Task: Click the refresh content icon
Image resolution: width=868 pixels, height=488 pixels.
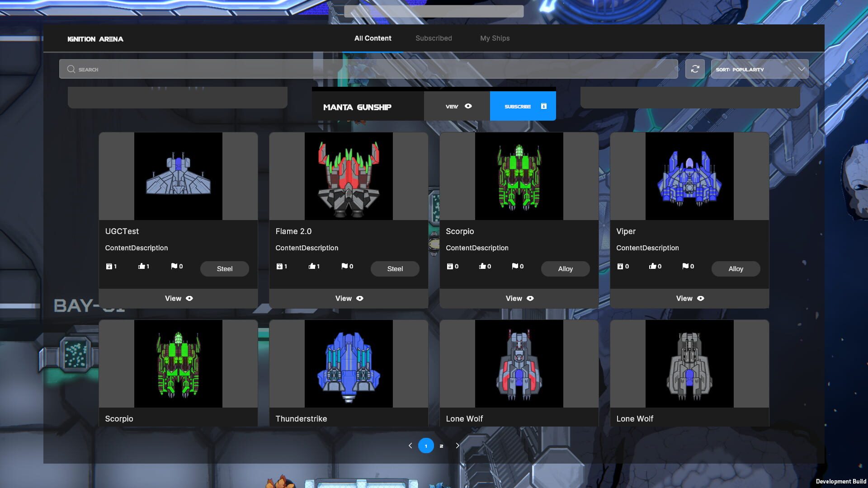Action: tap(695, 69)
